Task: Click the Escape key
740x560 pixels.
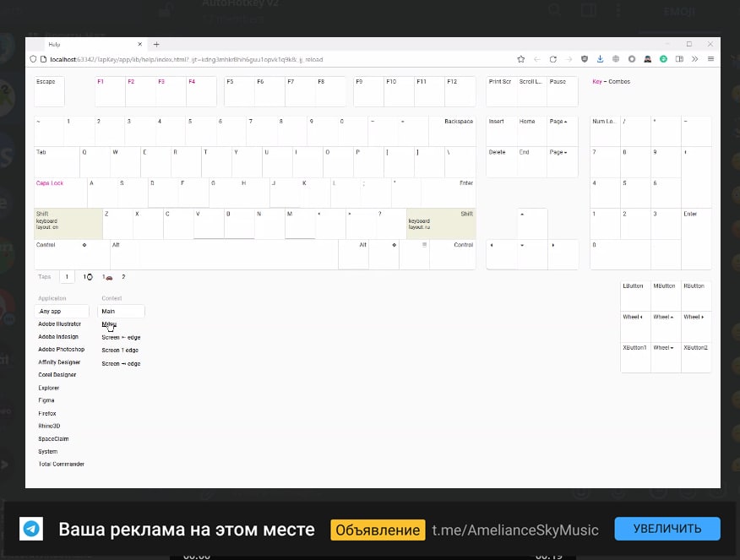Action: (49, 91)
